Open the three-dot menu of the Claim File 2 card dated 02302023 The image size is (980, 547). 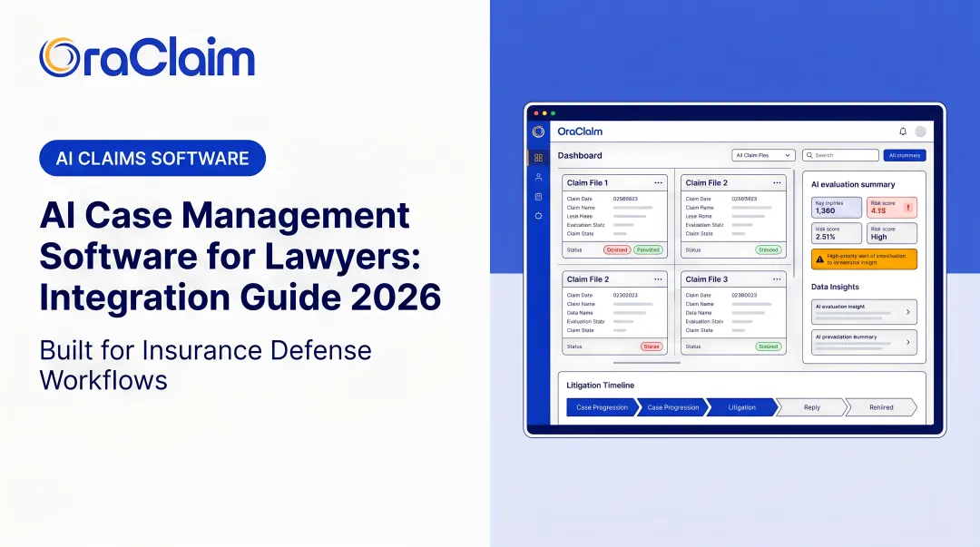658,279
